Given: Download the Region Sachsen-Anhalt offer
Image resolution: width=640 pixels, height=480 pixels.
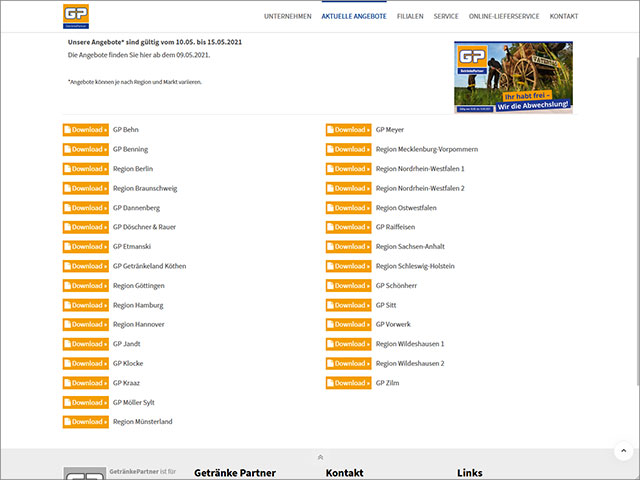Looking at the screenshot, I should [349, 247].
